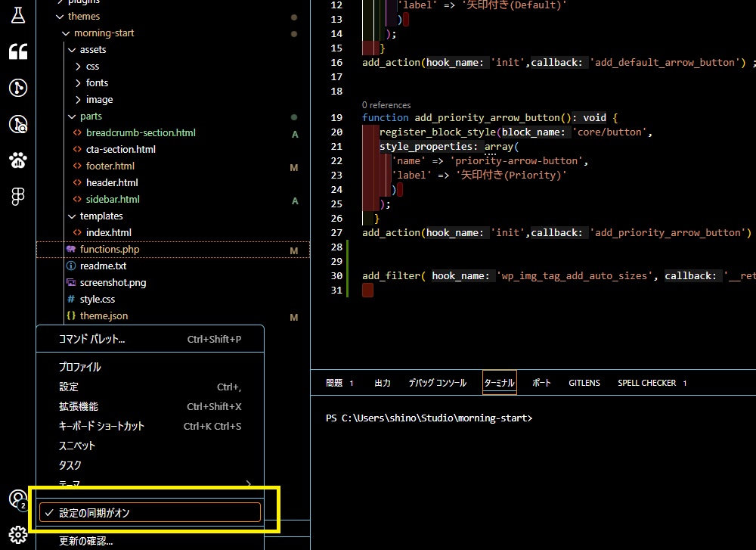The image size is (756, 550).
Task: Click the cta-section.html file icon
Action: click(x=77, y=150)
